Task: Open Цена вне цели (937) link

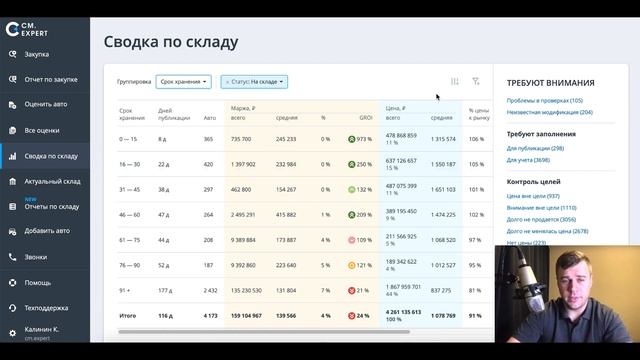Action: click(533, 196)
